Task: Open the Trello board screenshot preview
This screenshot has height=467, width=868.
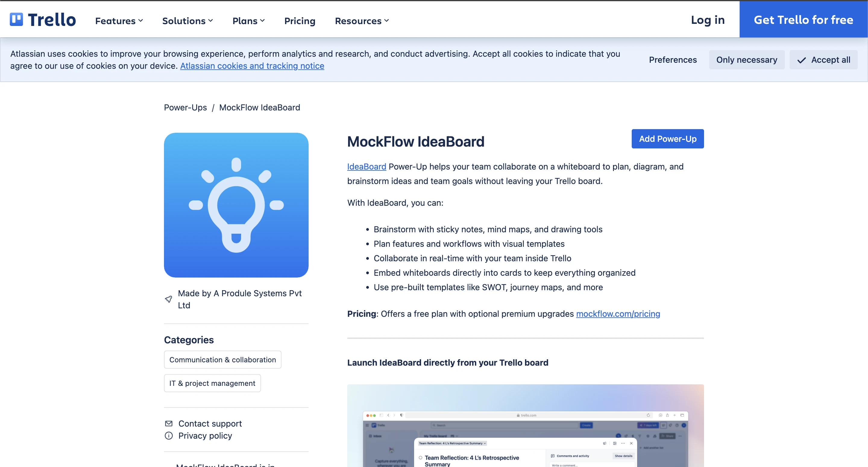Action: pos(525,426)
